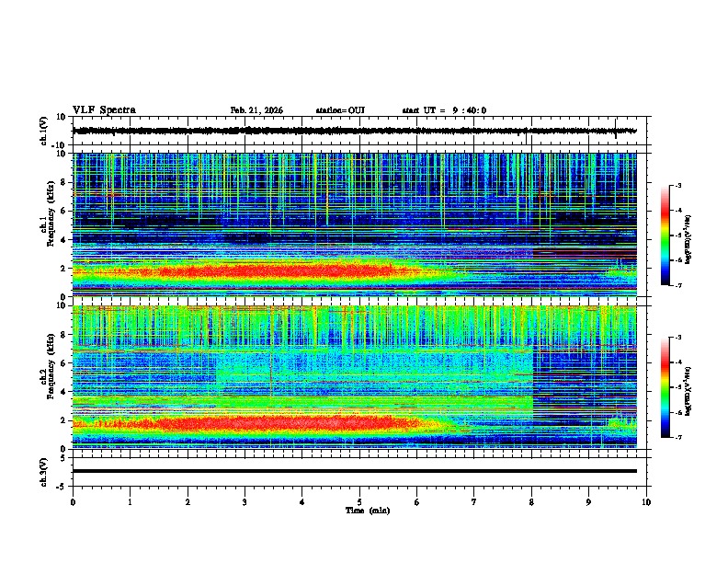Click the "2" kHz tick on ch.1 frequency axis
Screen dimensions: 728x563
point(64,268)
